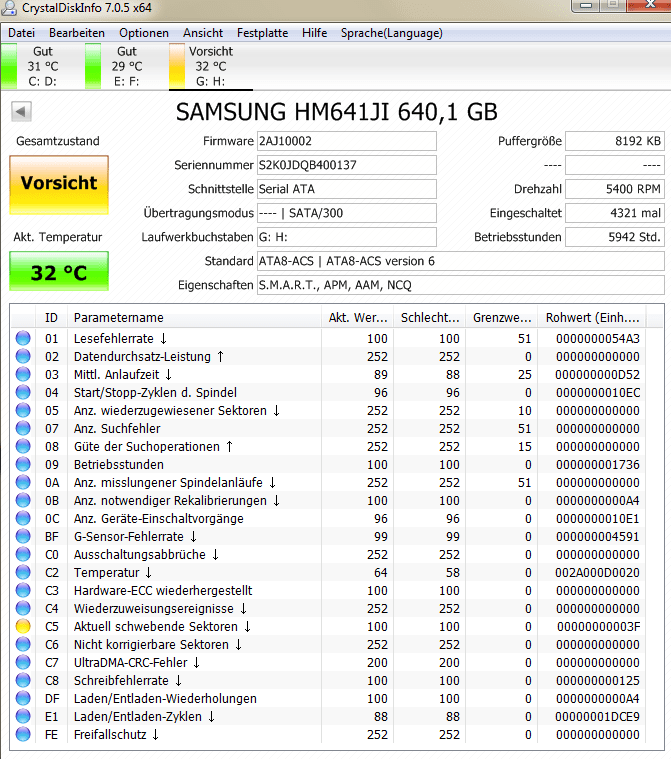Click the Standard ATA8-ACS field
Image resolution: width=671 pixels, height=759 pixels.
tap(460, 261)
